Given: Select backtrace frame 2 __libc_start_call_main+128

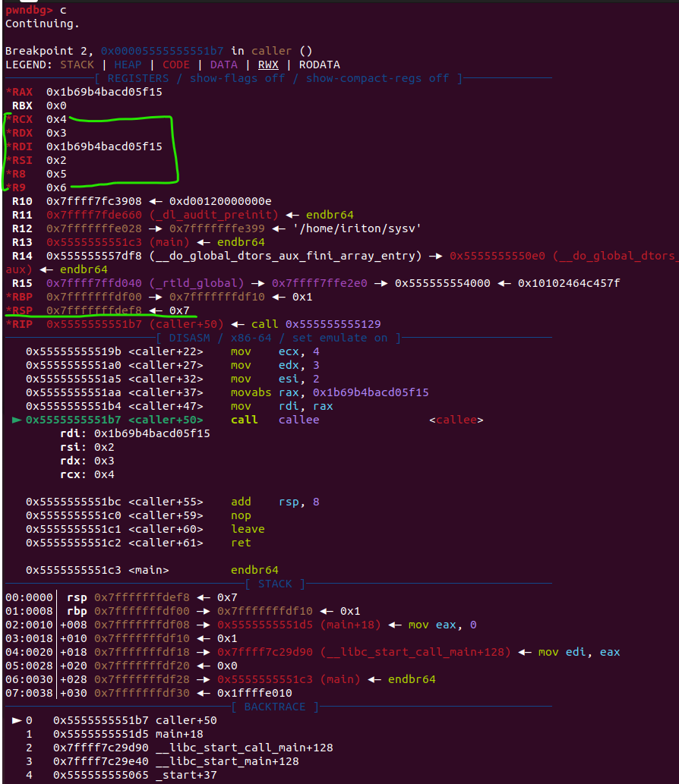Looking at the screenshot, I should coord(179,748).
